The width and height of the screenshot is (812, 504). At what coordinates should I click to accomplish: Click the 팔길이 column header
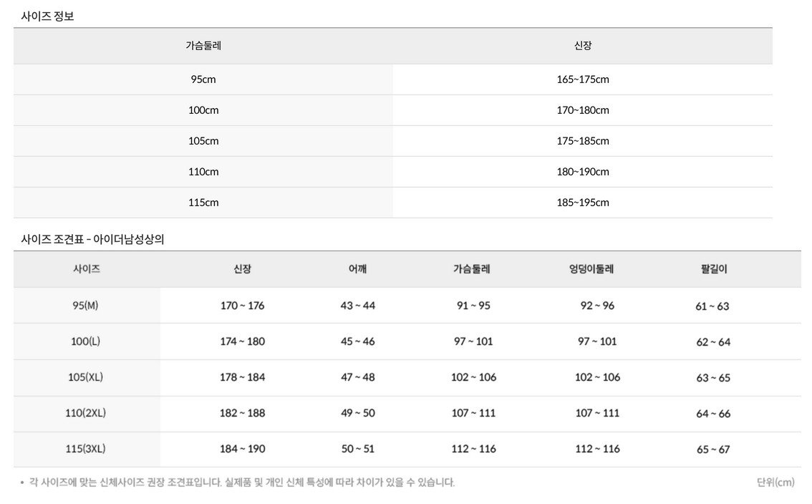[714, 269]
